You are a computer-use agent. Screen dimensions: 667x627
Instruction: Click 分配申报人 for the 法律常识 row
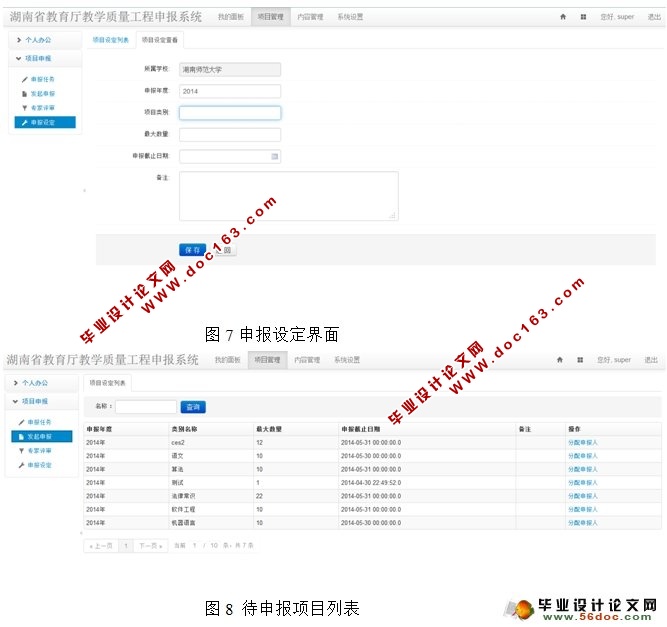click(x=583, y=496)
